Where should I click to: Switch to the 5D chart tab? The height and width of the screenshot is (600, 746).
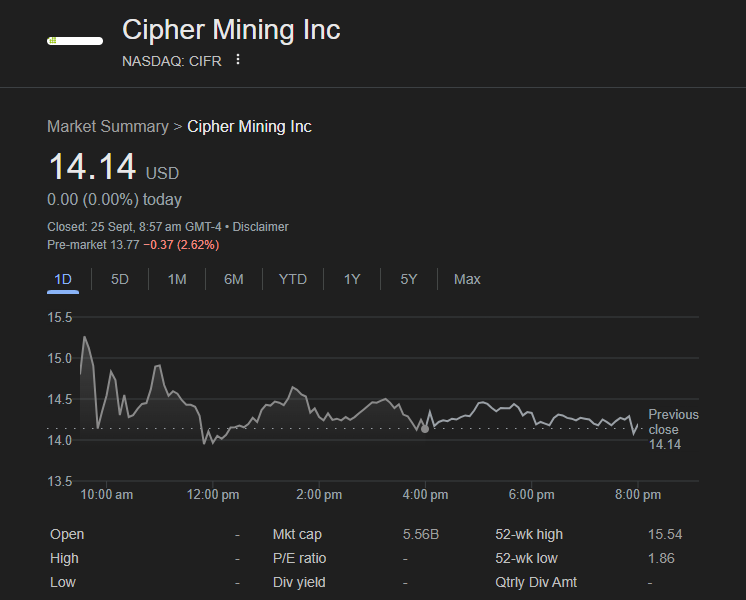120,279
